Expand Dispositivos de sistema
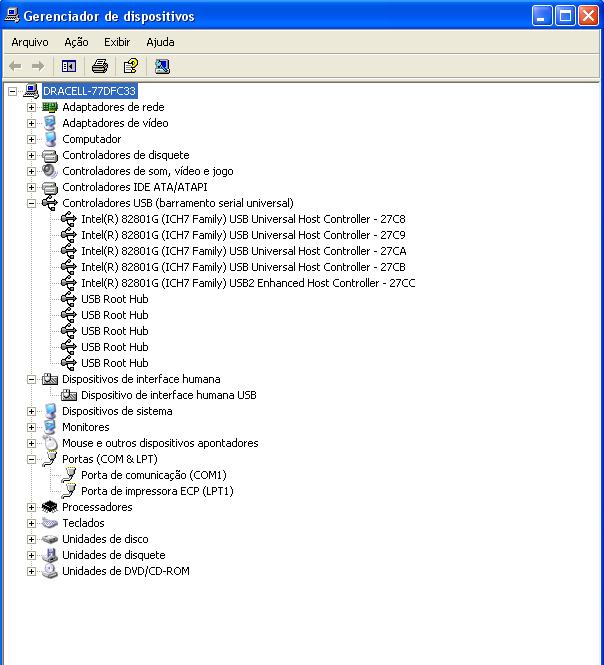The image size is (604, 665). click(x=31, y=411)
